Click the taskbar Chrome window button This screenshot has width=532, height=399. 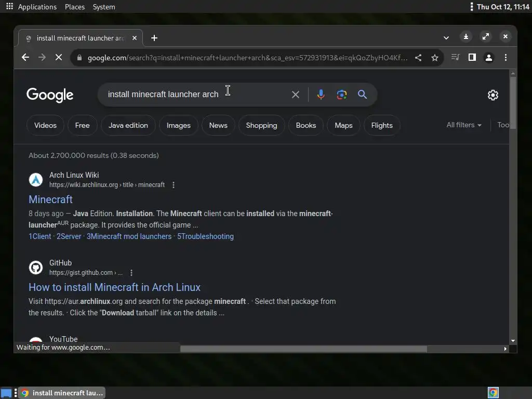(62, 393)
